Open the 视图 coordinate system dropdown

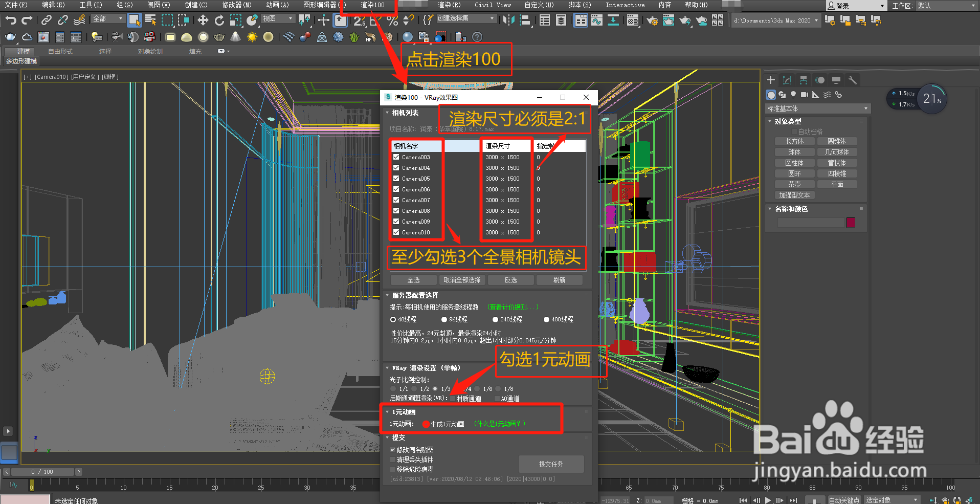click(278, 19)
